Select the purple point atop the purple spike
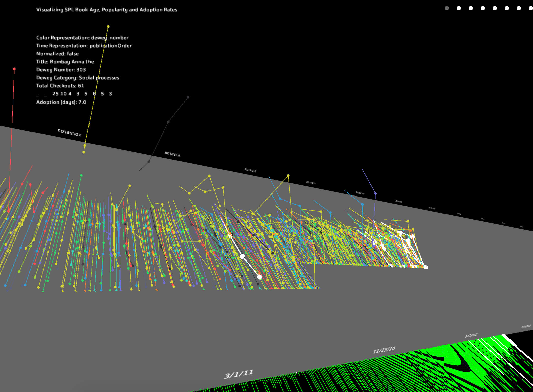 (x=375, y=193)
